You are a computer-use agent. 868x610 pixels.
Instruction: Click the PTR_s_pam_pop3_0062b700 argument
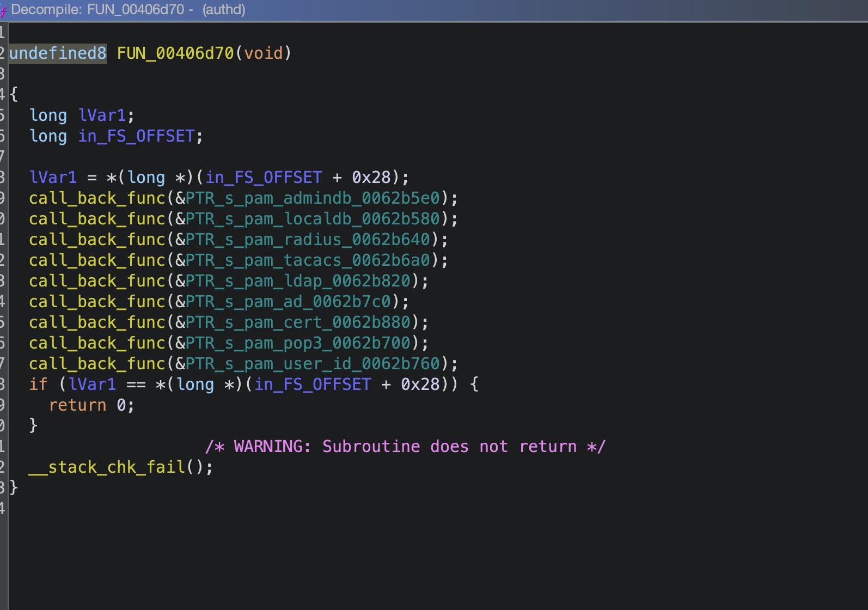[298, 343]
